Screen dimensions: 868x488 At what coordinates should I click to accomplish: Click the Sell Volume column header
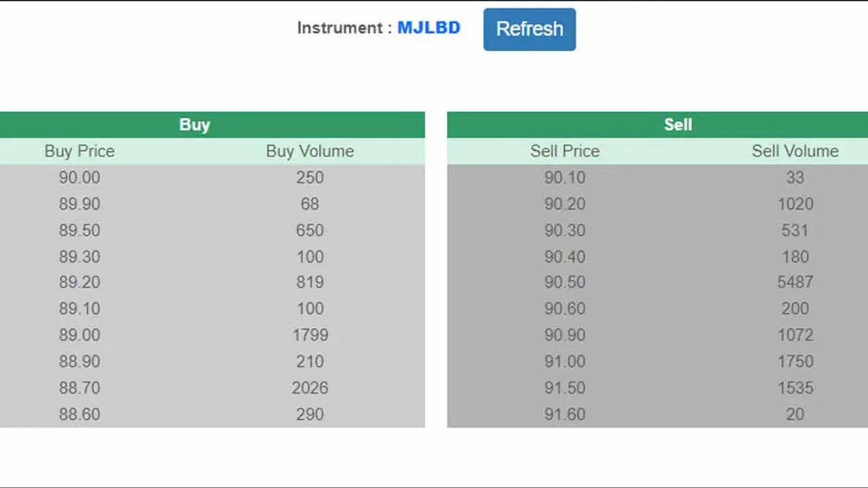pyautogui.click(x=795, y=151)
